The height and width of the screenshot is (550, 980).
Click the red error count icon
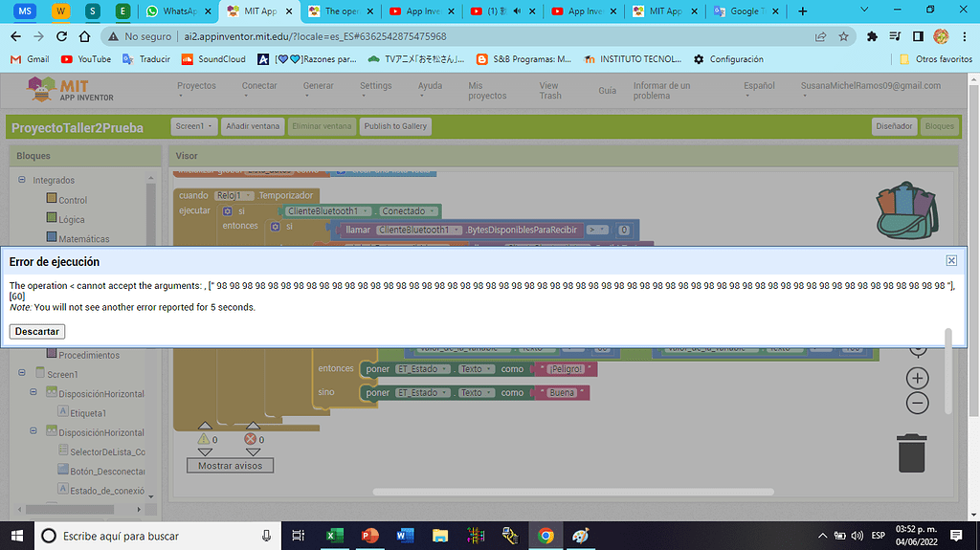pyautogui.click(x=252, y=439)
